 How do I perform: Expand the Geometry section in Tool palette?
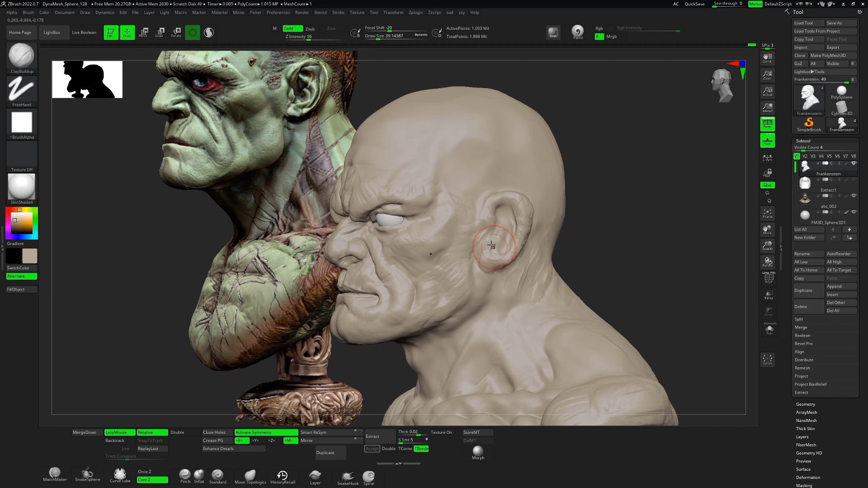click(806, 404)
